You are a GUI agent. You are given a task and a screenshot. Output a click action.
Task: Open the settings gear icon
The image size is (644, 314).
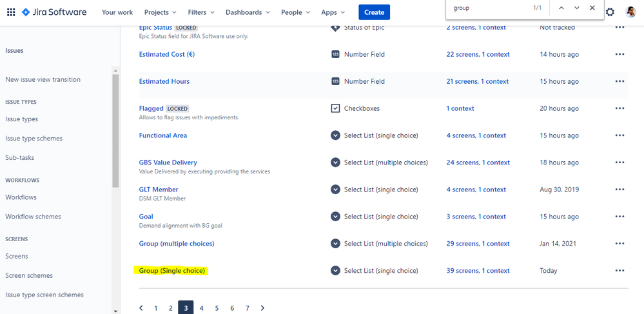pyautogui.click(x=610, y=12)
